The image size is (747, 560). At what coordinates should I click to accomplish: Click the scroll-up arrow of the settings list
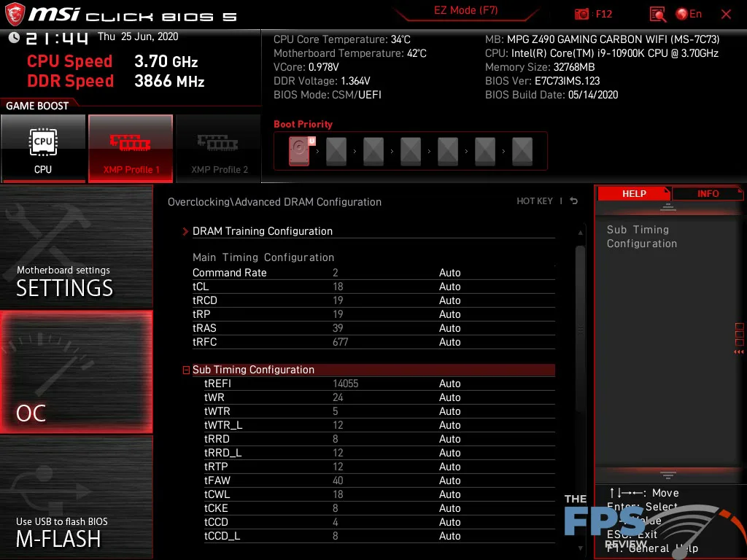580,233
